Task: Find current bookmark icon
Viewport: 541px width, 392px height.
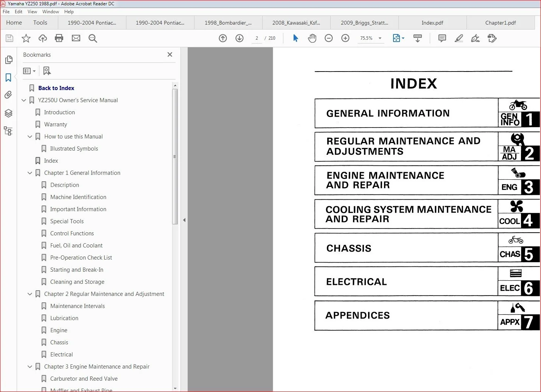Action: click(47, 71)
